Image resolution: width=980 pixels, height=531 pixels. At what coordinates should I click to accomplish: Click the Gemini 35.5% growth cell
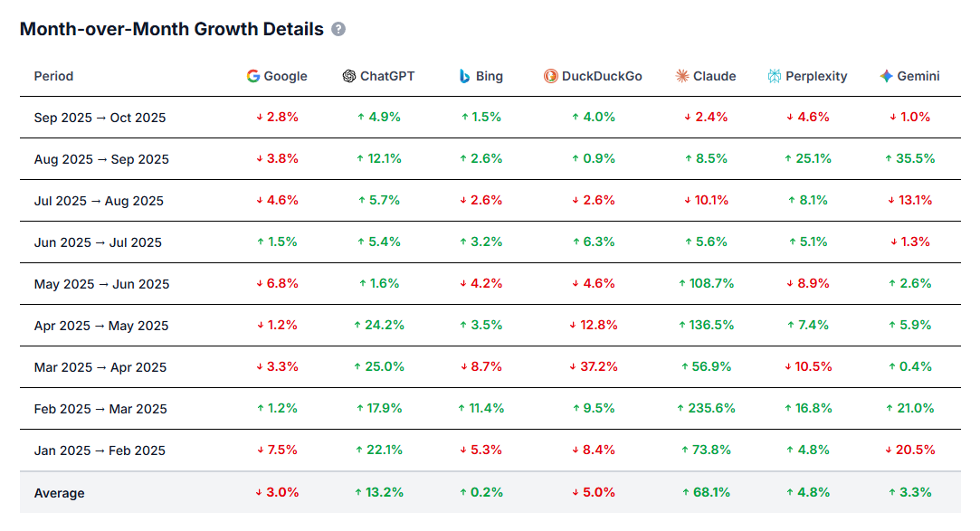click(x=909, y=158)
